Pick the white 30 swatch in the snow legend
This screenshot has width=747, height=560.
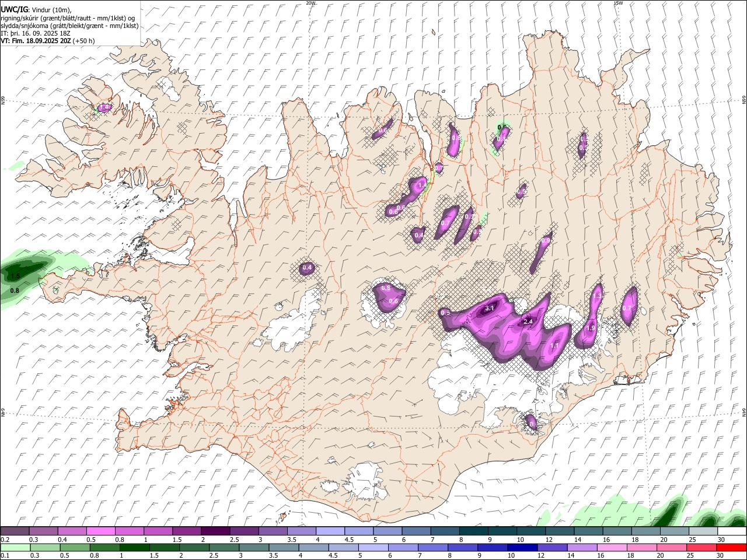(732, 531)
